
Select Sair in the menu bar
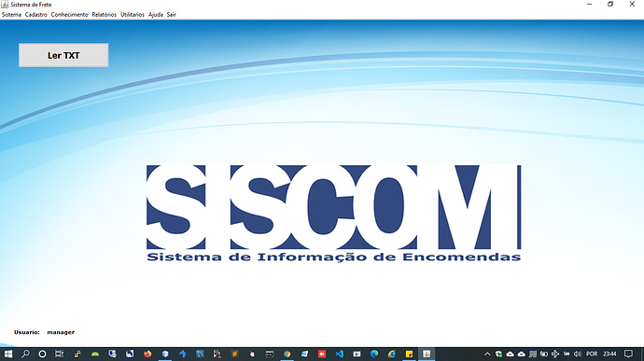(x=172, y=14)
